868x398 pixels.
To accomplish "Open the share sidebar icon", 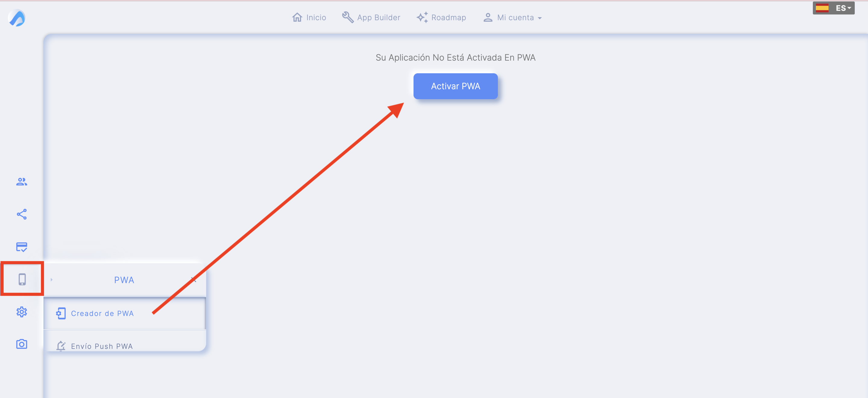I will click(22, 214).
